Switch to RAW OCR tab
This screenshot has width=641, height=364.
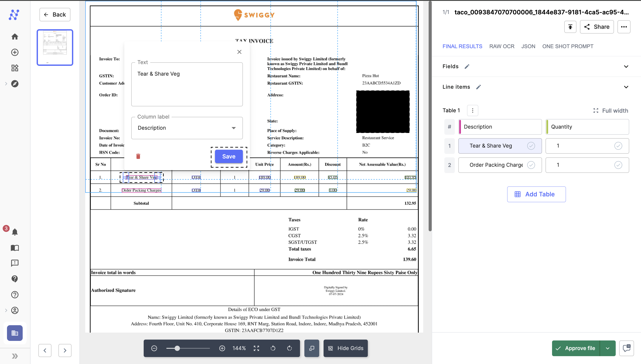(502, 46)
